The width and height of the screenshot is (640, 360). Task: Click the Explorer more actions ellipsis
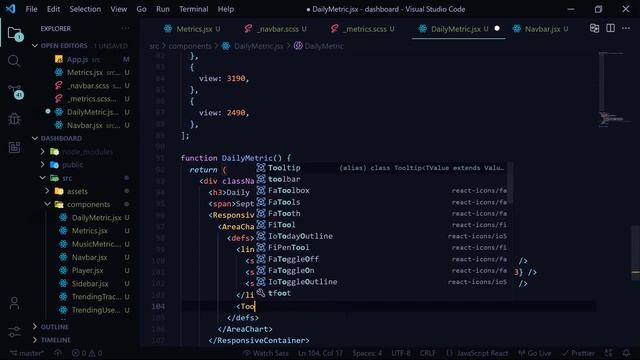point(125,28)
